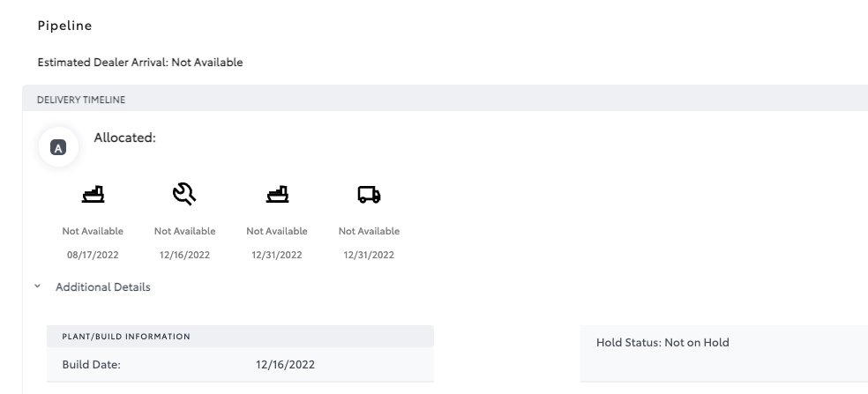Click the Allocated 'A' status badge
Image resolution: width=868 pixels, height=394 pixels.
[58, 148]
